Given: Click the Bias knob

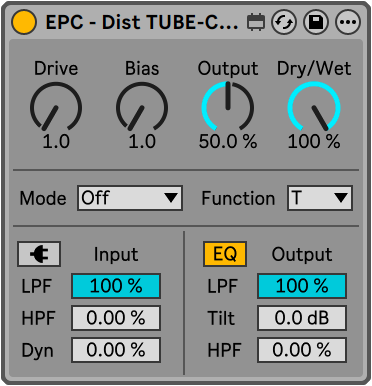Looking at the screenshot, I should (142, 107).
